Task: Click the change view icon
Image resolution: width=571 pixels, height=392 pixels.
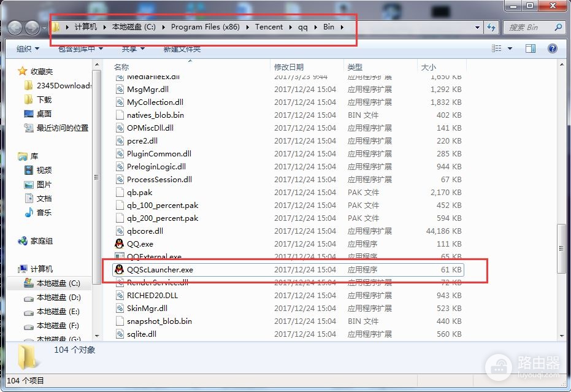Action: pos(496,48)
